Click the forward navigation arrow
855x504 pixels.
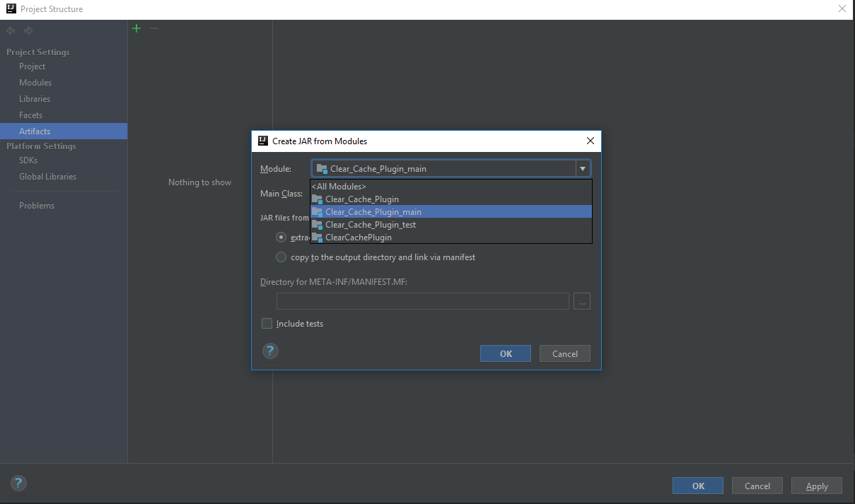click(28, 30)
